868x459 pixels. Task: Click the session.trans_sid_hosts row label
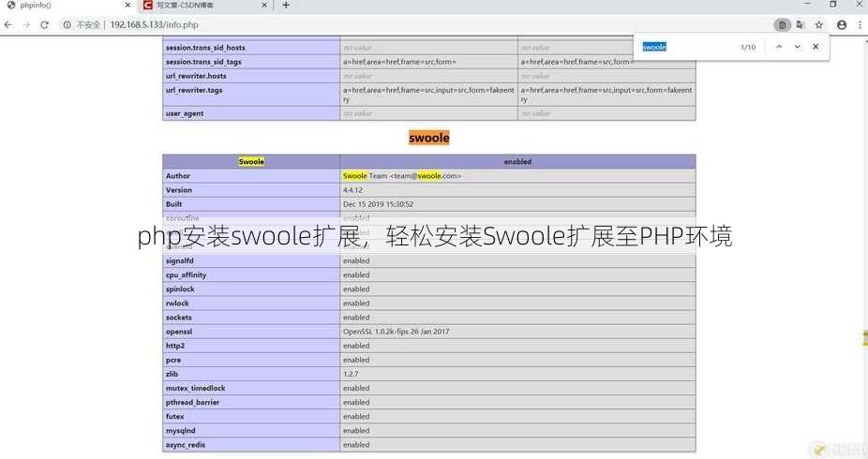coord(205,48)
